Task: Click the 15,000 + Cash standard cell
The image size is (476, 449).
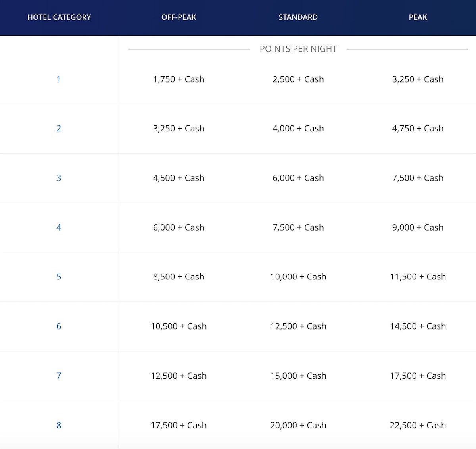Action: 298,376
